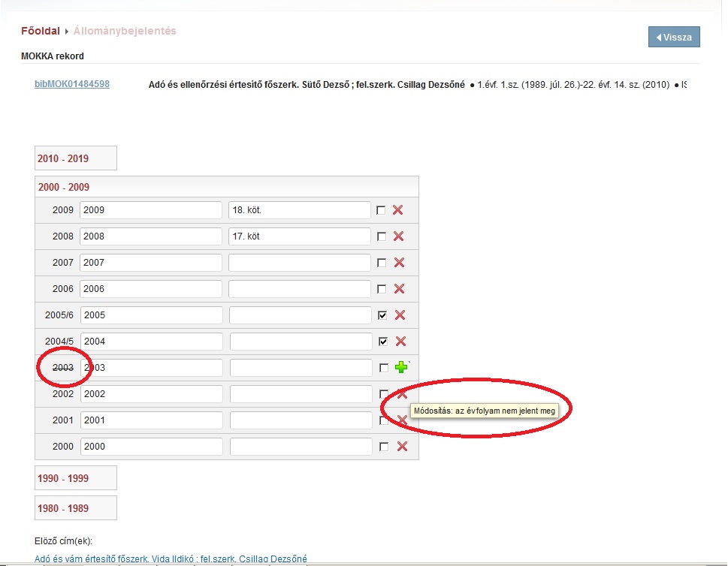
Task: Expand the 1990 - 1999 decade section
Action: click(x=63, y=478)
